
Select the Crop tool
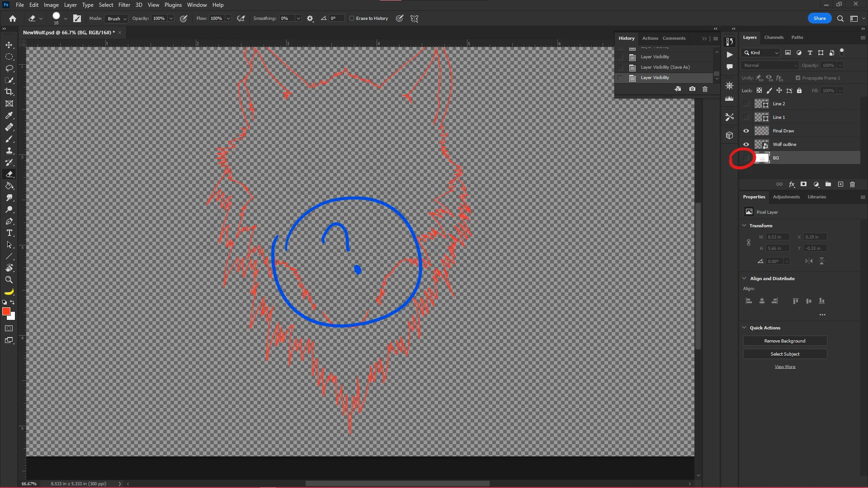tap(9, 92)
